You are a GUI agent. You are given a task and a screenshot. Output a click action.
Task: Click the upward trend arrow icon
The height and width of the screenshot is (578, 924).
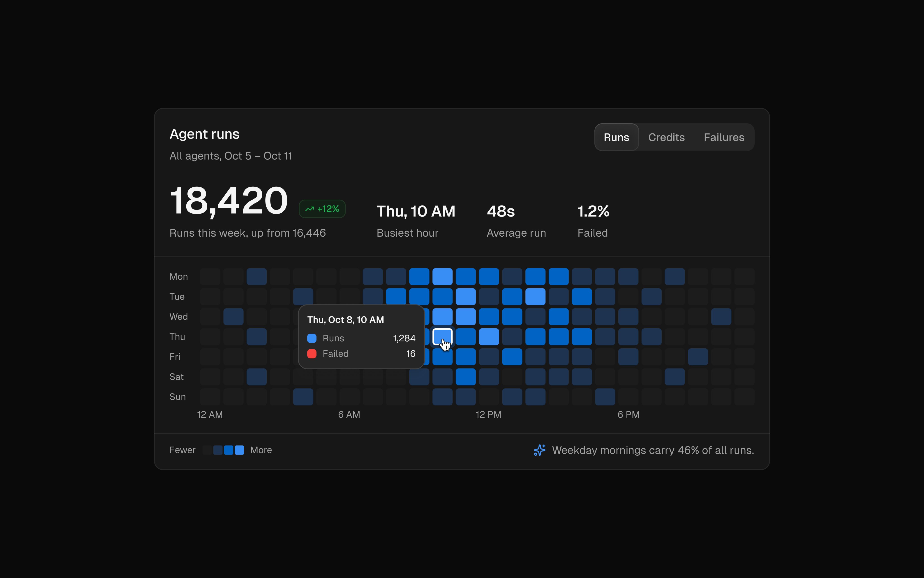(310, 209)
